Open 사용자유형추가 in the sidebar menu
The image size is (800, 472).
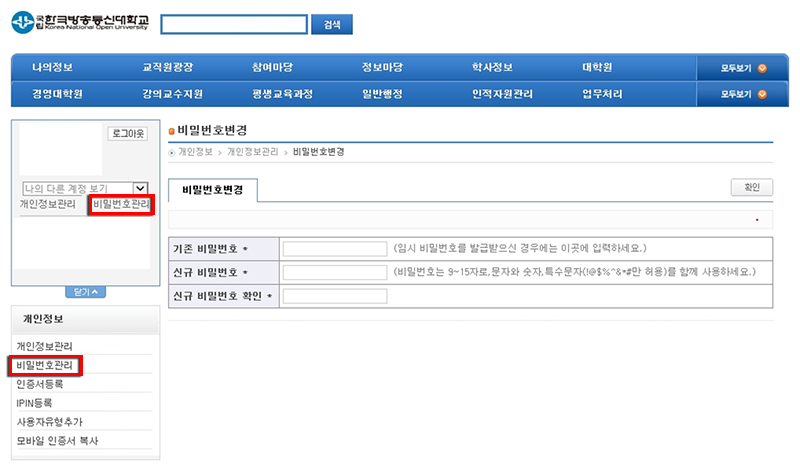tap(49, 421)
